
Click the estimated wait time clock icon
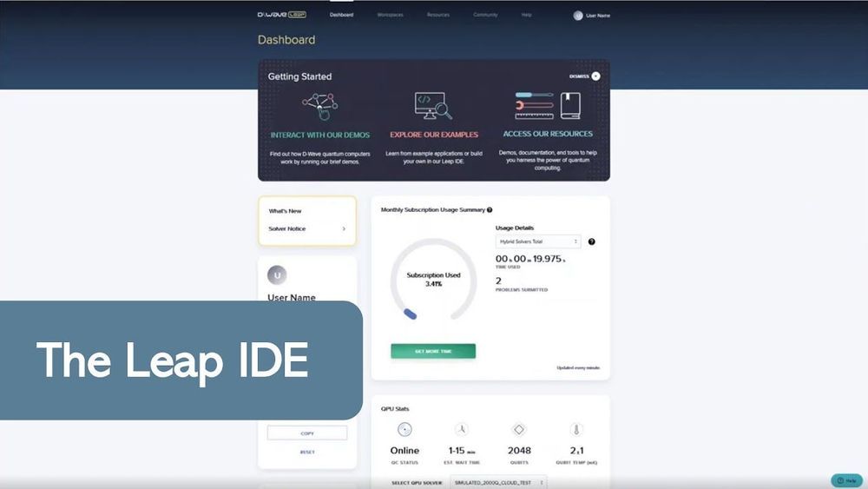(462, 429)
